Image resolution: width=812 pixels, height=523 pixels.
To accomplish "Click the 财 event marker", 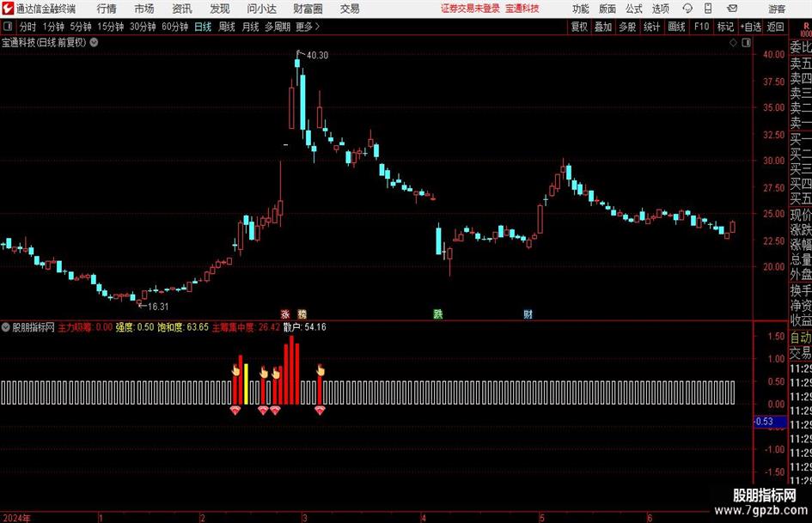I will coord(528,313).
